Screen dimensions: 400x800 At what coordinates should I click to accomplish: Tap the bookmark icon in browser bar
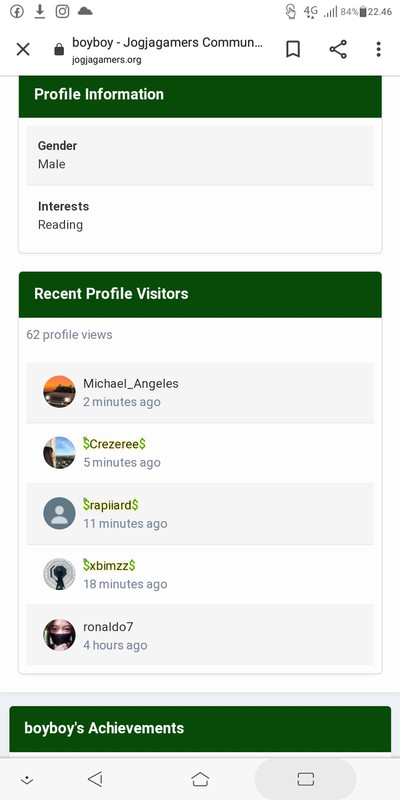pyautogui.click(x=293, y=49)
